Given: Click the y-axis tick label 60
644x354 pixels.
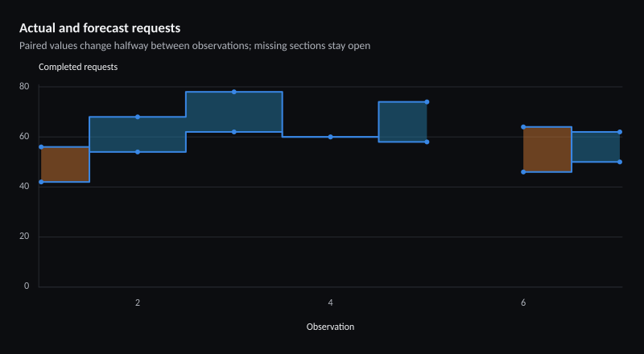Looking at the screenshot, I should (24, 137).
